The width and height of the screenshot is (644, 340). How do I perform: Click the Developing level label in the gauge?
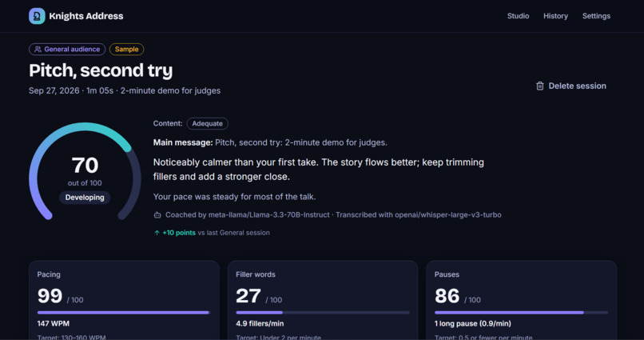[x=85, y=198]
